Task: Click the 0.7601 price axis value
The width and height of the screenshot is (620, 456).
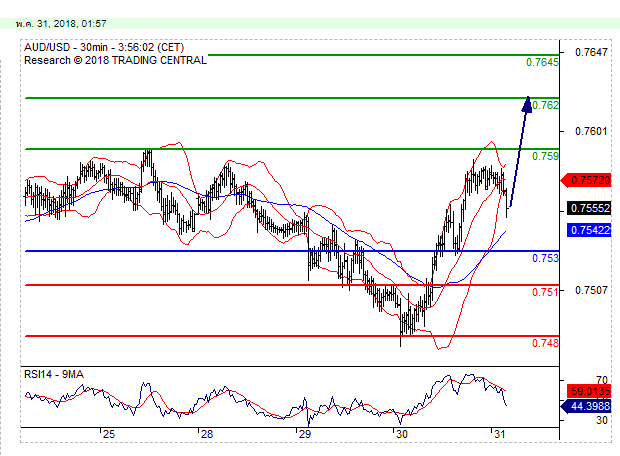Action: click(x=591, y=131)
